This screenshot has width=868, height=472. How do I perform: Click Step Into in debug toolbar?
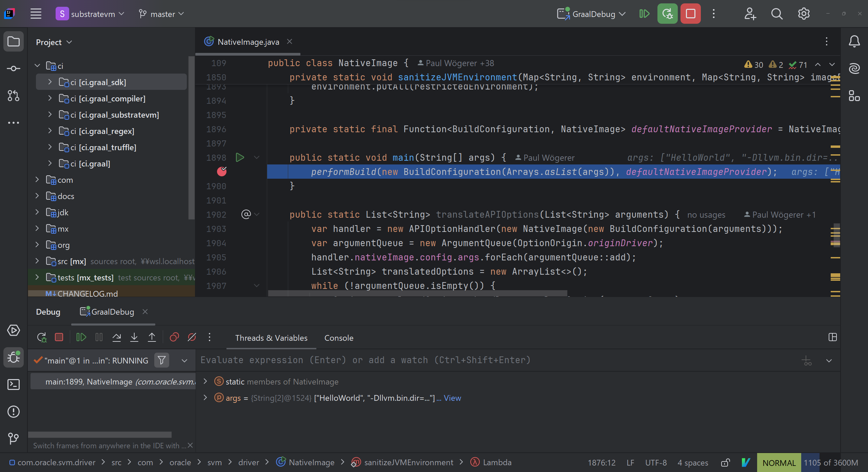pos(134,337)
